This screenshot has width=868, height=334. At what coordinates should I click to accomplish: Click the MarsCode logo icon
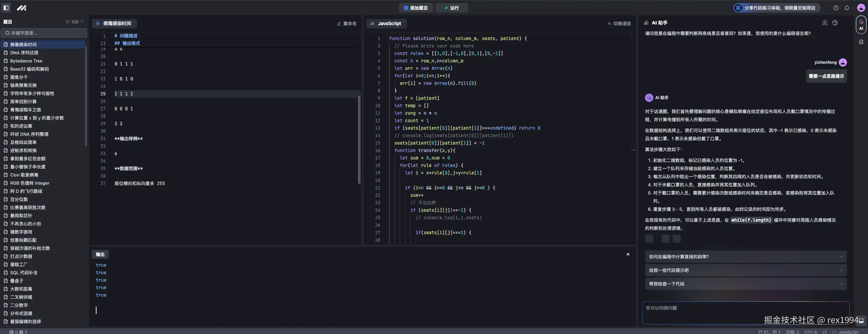click(22, 8)
